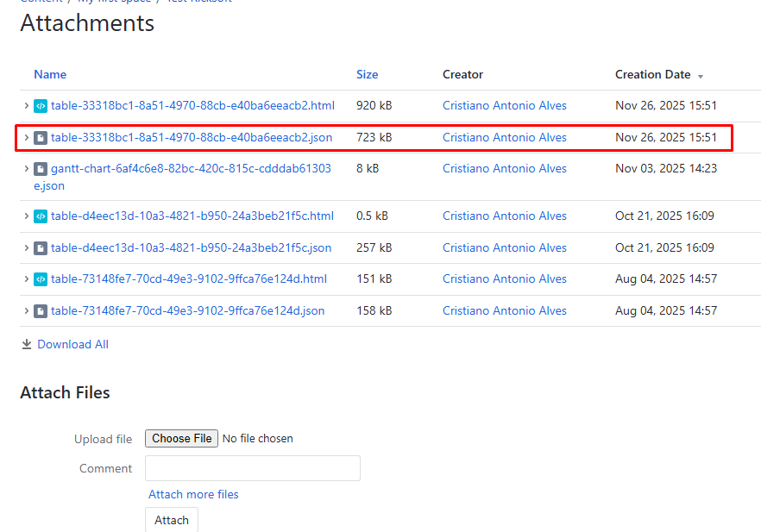Click the gantt-chart json file icon
This screenshot has width=761, height=532.
(41, 169)
